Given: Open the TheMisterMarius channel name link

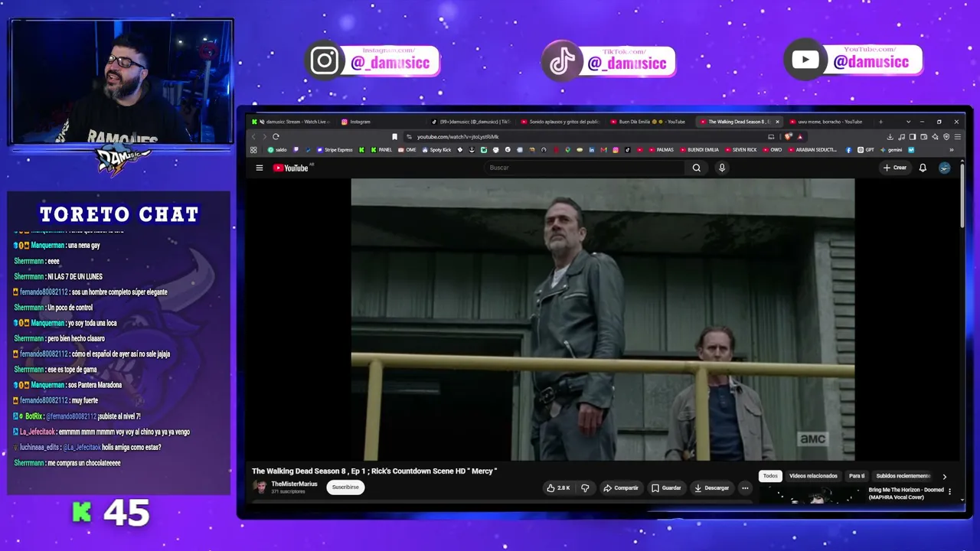Looking at the screenshot, I should pos(294,484).
